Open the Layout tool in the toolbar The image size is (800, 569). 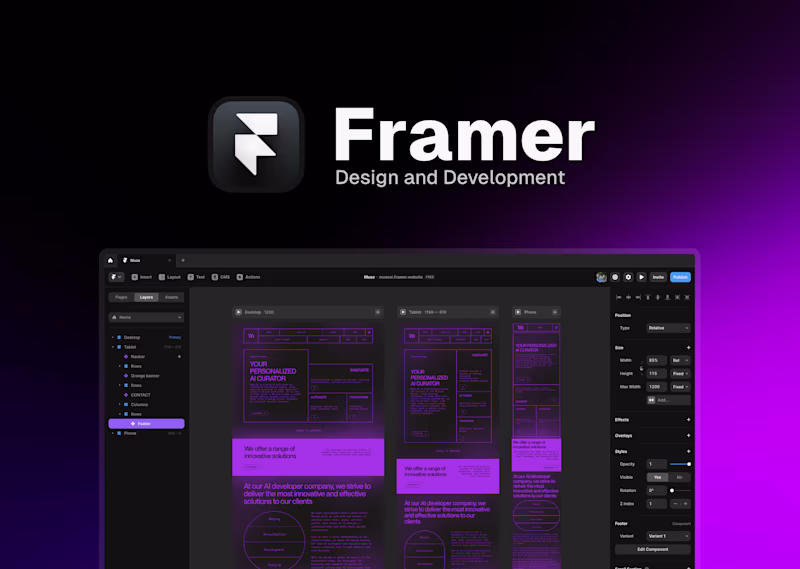(x=169, y=277)
